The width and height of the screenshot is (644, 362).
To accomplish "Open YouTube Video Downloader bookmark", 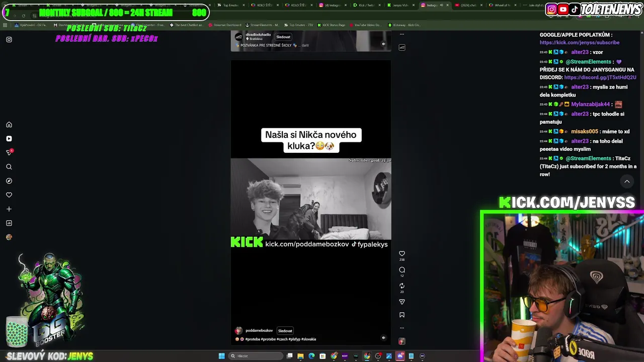I will pyautogui.click(x=366, y=25).
